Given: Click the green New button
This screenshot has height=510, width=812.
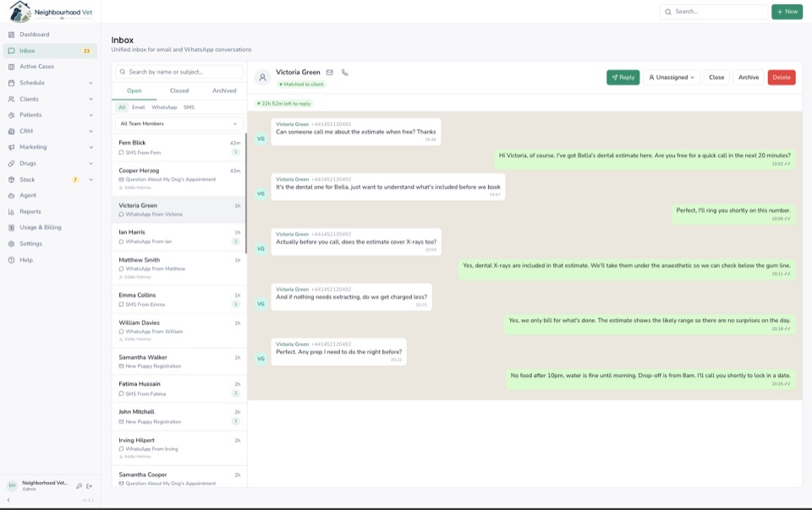Looking at the screenshot, I should 787,11.
